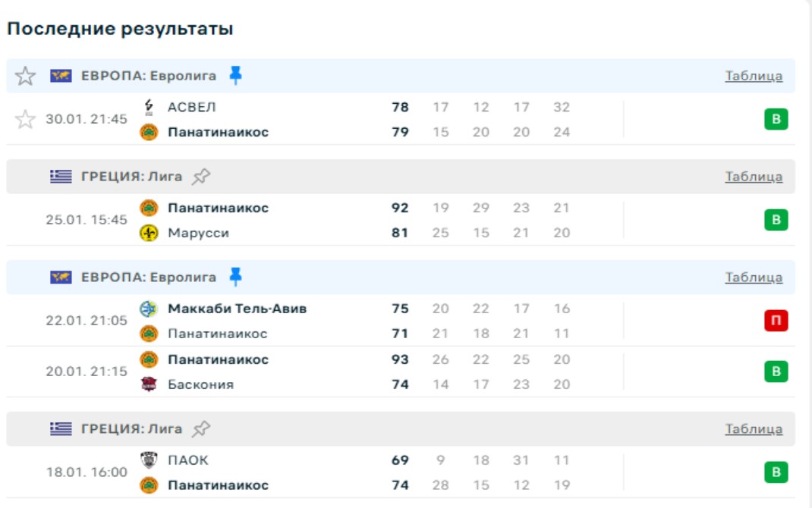The image size is (812, 508).
Task: Unpin the second Euroleague section
Action: tap(235, 277)
